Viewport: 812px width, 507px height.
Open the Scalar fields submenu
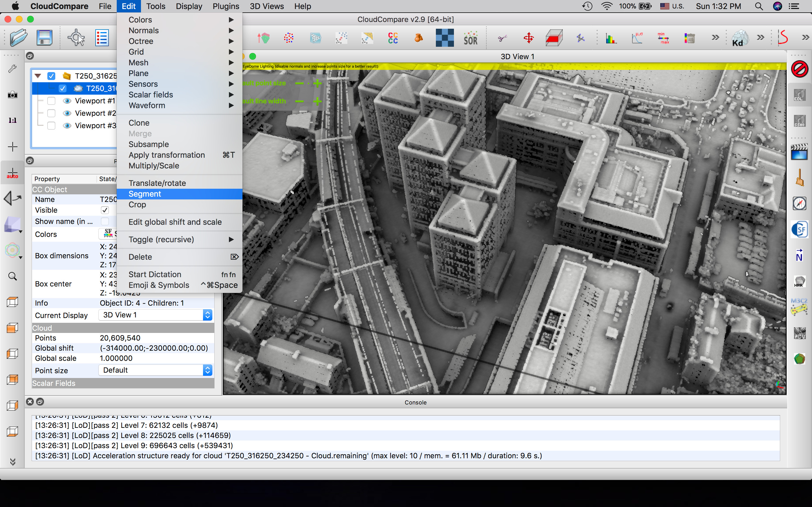(x=151, y=95)
